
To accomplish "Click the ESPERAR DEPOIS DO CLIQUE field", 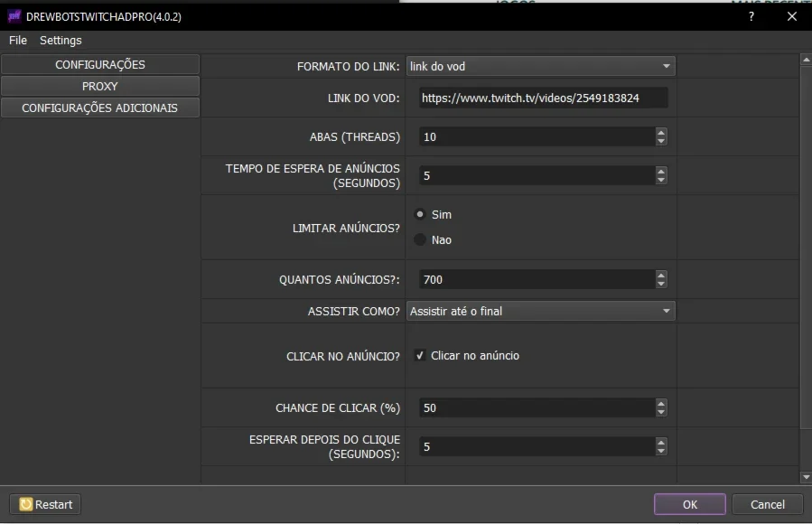I will click(x=537, y=447).
